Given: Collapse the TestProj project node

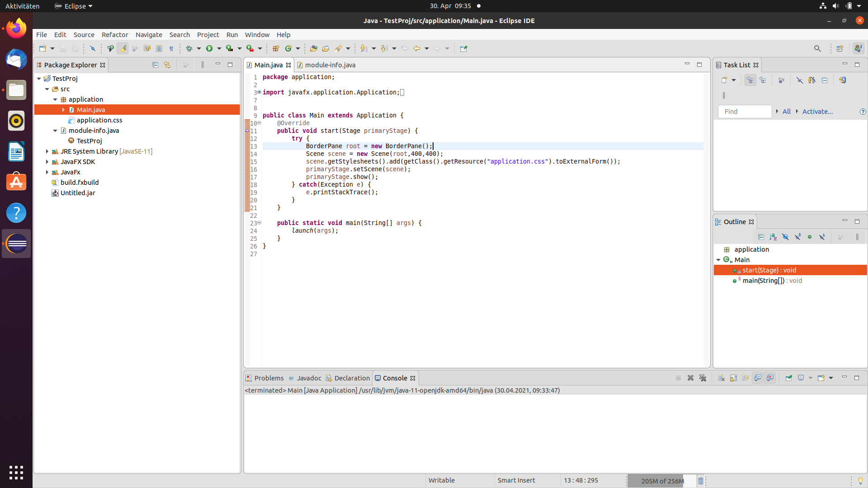Looking at the screenshot, I should coord(39,79).
